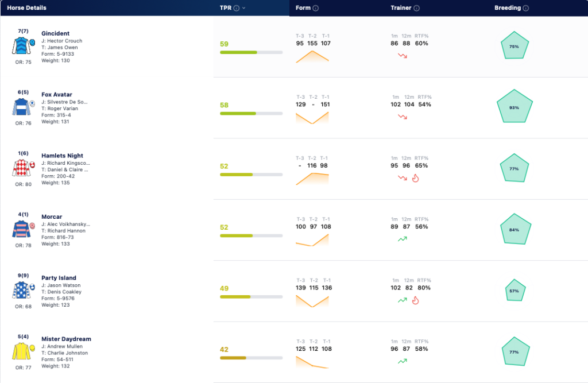
Task: Open the Fox Avatar horse name link
Action: [57, 95]
